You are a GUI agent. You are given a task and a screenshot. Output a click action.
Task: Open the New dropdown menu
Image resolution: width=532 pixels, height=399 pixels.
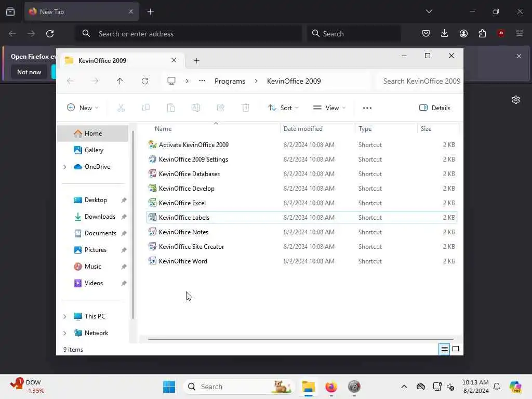(x=83, y=108)
